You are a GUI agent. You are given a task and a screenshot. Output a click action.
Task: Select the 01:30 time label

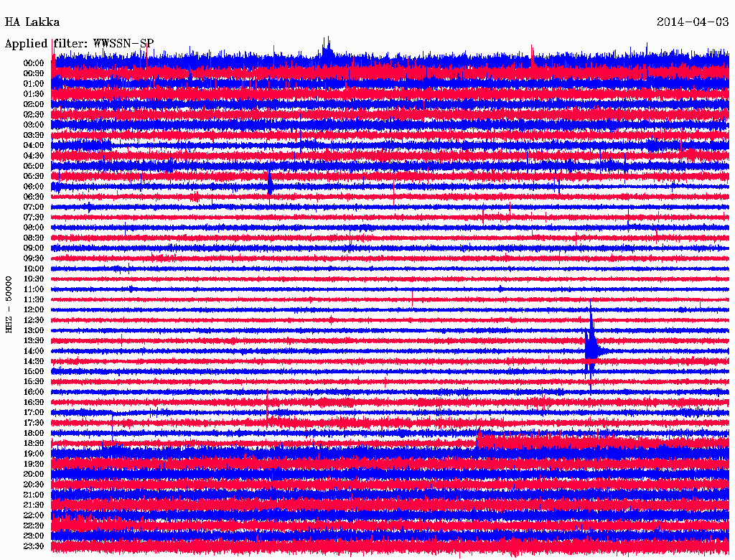coord(34,94)
